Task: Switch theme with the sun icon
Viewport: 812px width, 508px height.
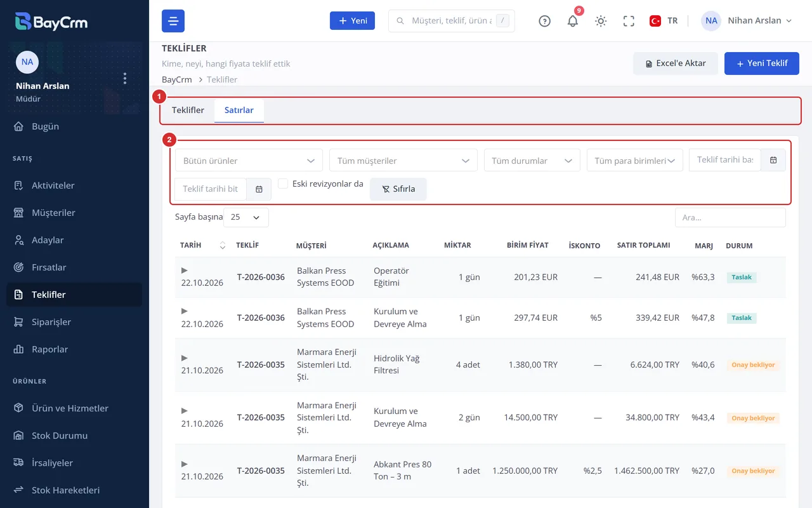Action: tap(601, 21)
